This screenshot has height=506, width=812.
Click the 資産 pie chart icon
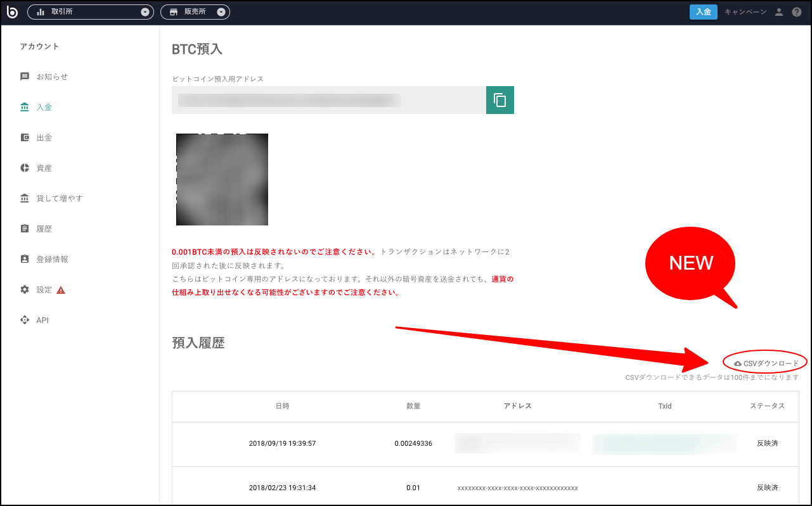coord(25,168)
